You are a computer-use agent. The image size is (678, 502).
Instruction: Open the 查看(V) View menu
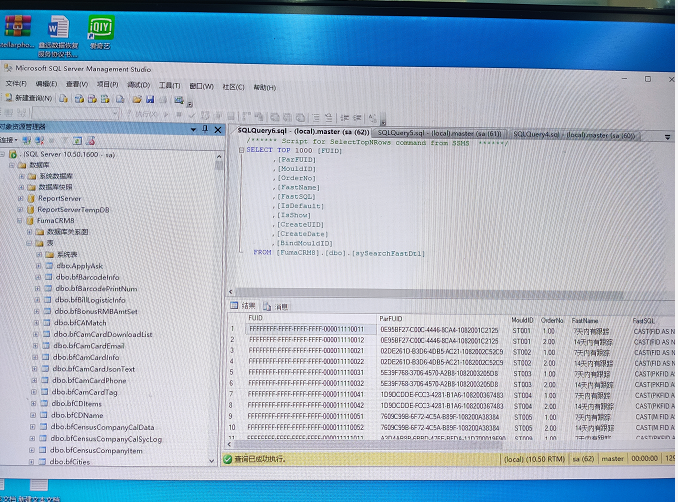[77, 85]
